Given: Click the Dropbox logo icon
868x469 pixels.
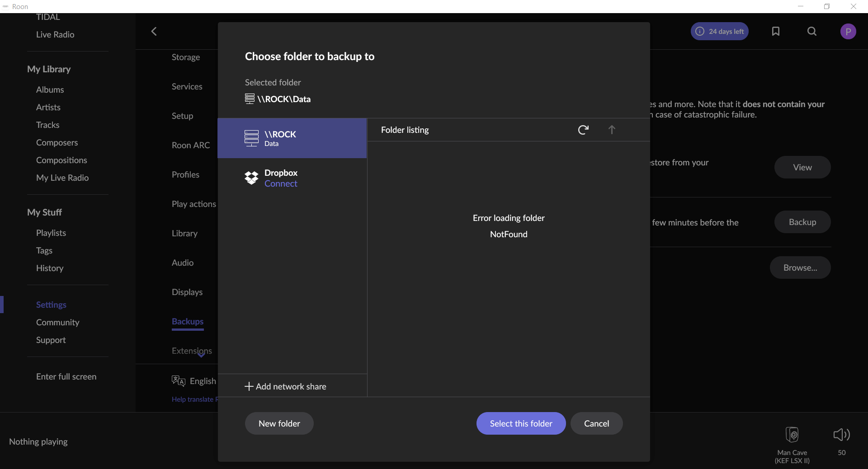Looking at the screenshot, I should pos(251,178).
